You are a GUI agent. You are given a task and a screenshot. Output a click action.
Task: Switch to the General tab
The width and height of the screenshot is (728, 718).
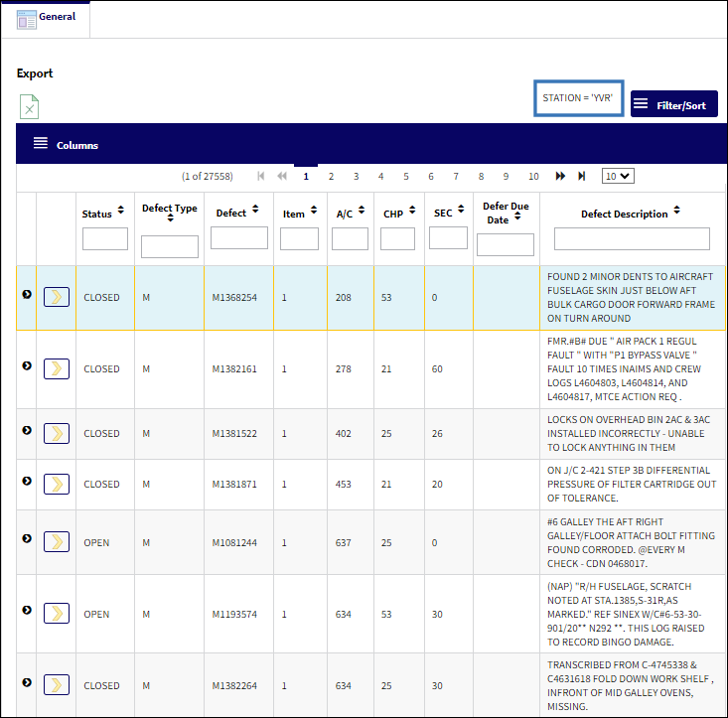(46, 19)
